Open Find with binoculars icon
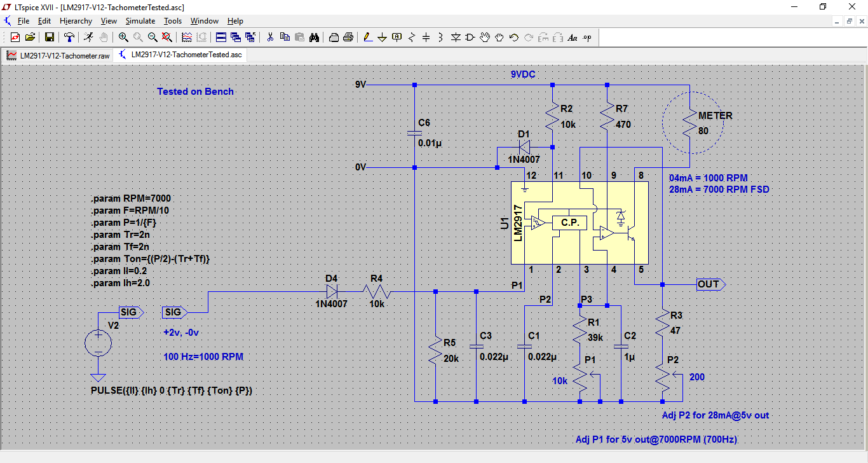868x463 pixels. point(314,38)
